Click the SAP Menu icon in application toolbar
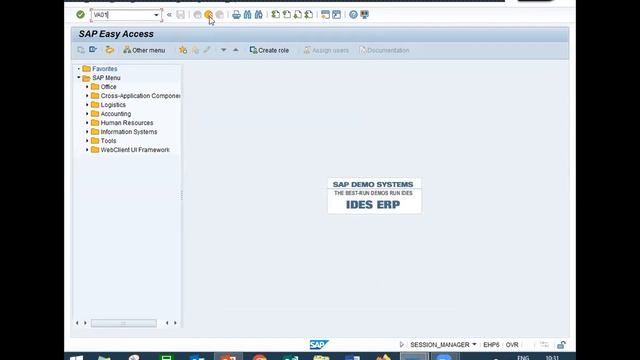Viewport: 640px width, 360px height. 93,50
